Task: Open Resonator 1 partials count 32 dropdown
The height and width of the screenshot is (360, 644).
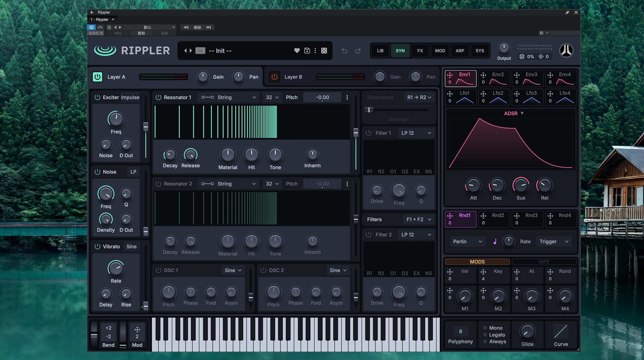Action: pos(272,97)
